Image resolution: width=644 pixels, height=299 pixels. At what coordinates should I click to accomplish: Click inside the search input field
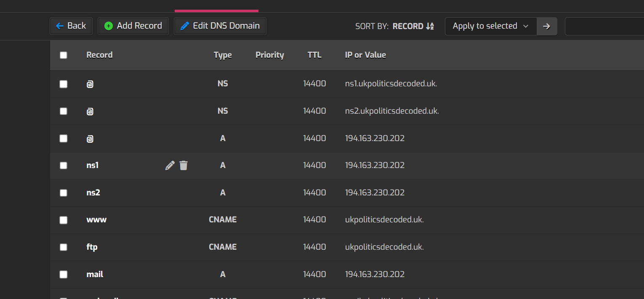pyautogui.click(x=604, y=26)
